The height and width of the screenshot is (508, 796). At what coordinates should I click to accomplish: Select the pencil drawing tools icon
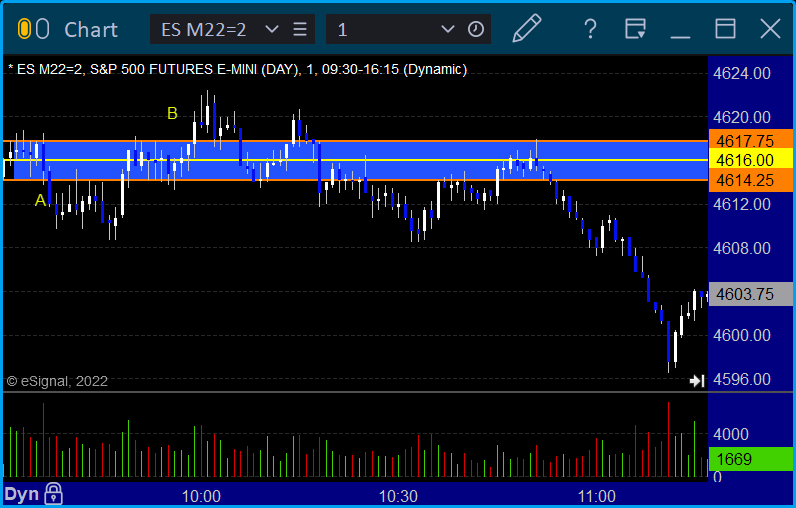pos(527,28)
